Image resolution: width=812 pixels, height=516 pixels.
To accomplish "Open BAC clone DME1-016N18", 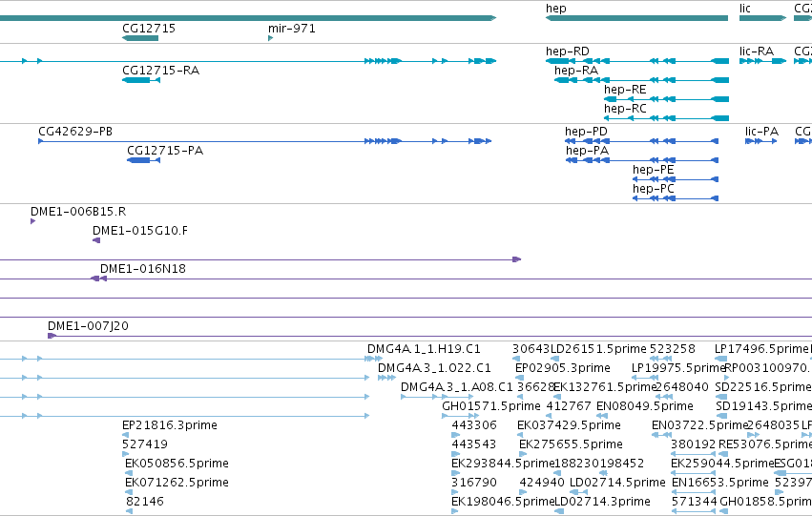I will coord(143,269).
